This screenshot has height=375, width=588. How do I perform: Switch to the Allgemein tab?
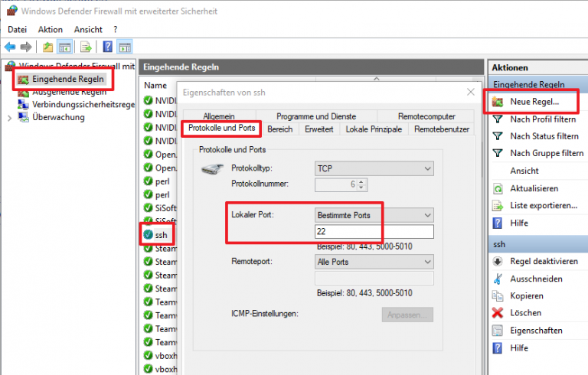(219, 116)
